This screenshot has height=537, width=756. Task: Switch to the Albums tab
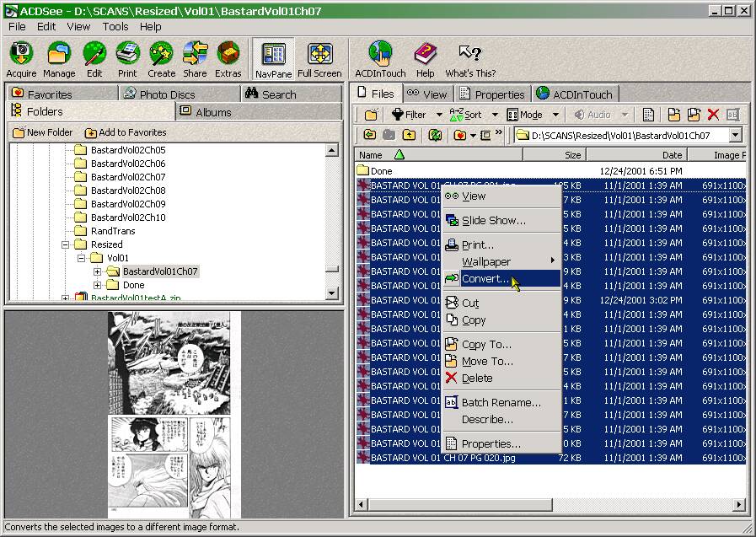click(x=259, y=112)
